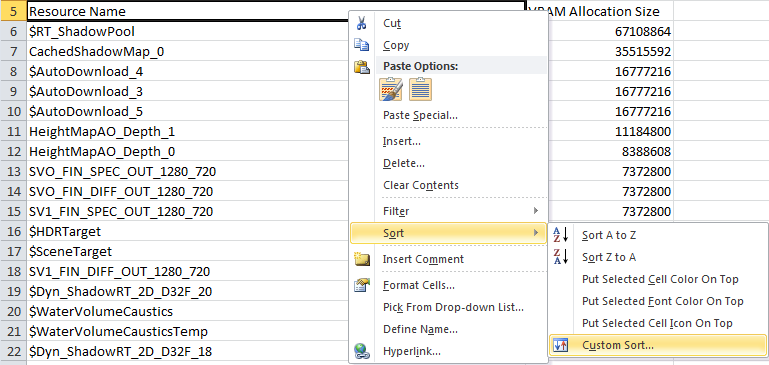
Task: Click the Sort A to Z icon
Action: [561, 235]
